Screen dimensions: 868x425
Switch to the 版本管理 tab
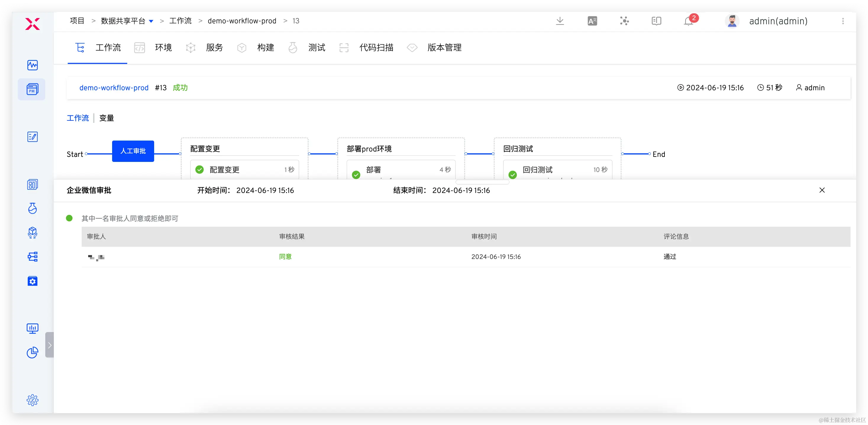click(444, 48)
